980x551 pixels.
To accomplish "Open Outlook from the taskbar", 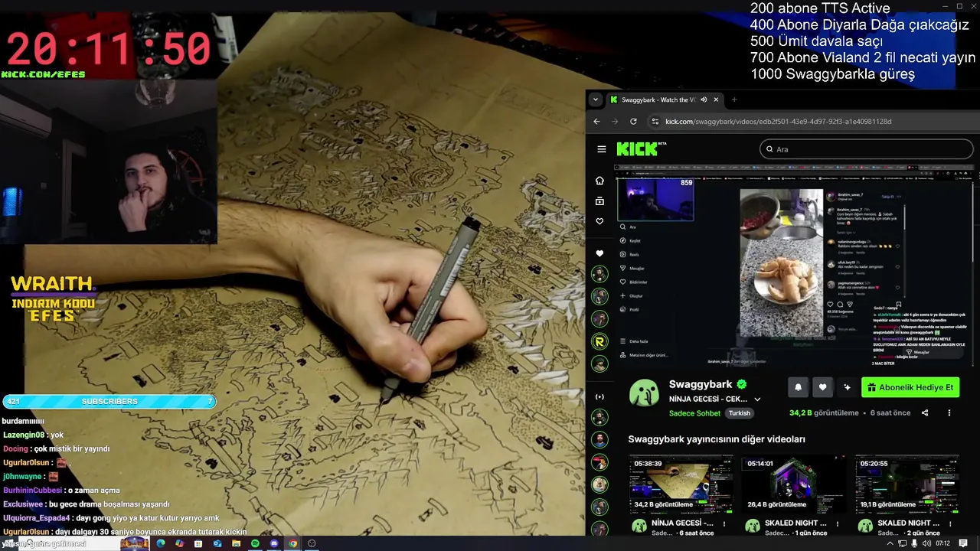I will pyautogui.click(x=217, y=543).
